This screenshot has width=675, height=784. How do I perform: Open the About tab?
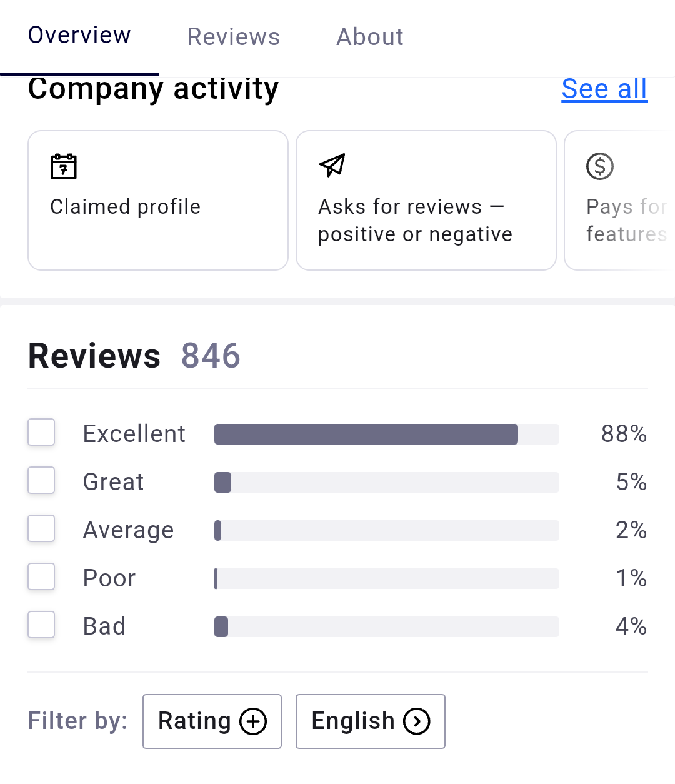370,37
